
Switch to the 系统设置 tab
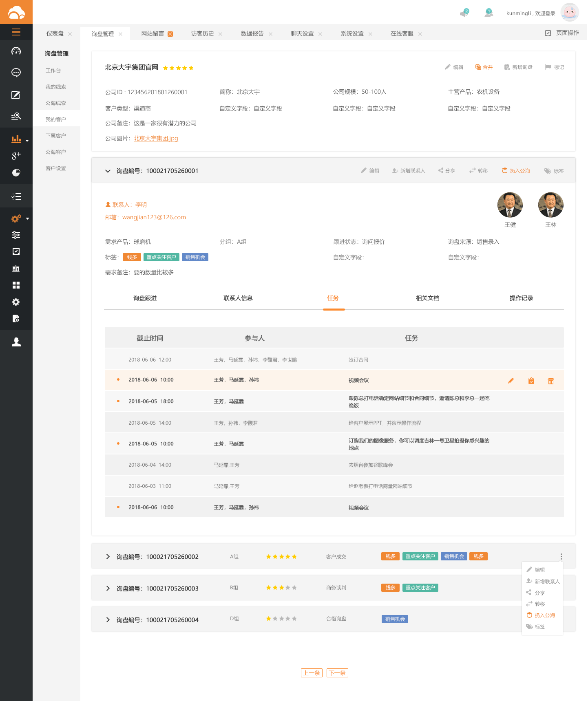(x=352, y=33)
